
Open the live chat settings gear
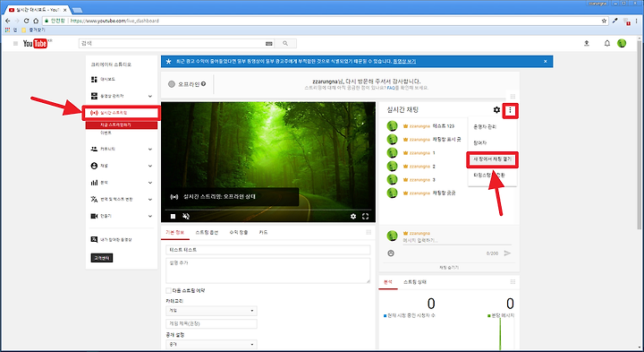pyautogui.click(x=496, y=110)
